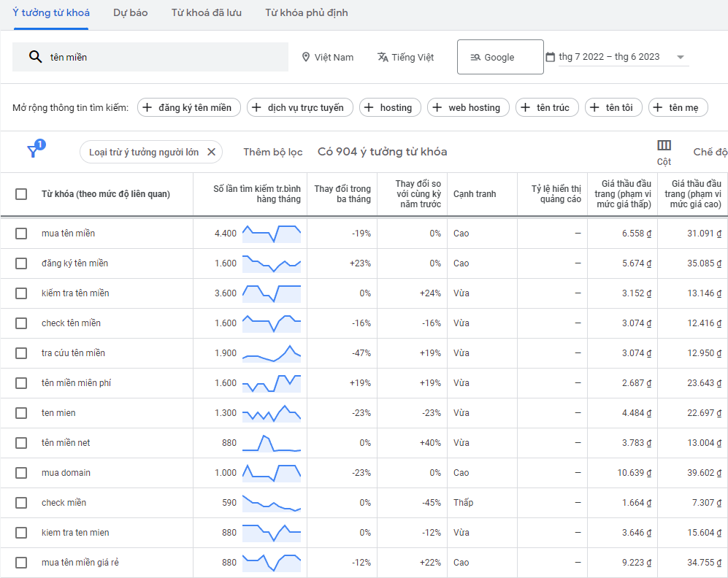728x578 pixels.
Task: Check the 'mua tên miền' row checkbox
Action: click(21, 234)
